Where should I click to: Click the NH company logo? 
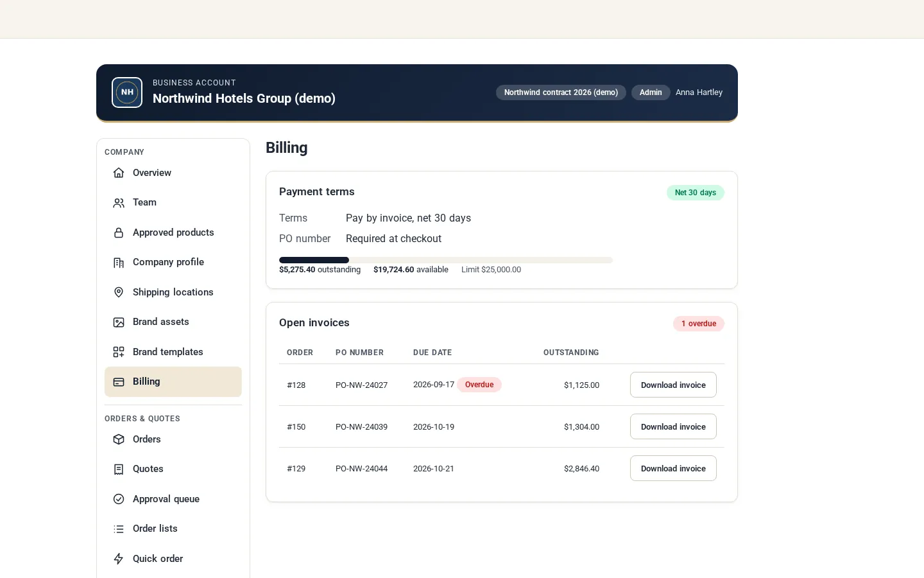point(127,92)
